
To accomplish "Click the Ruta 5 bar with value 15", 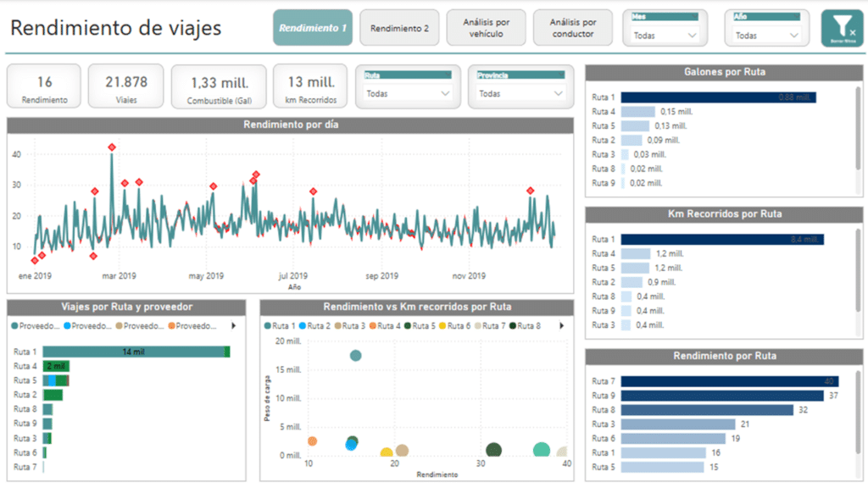I will 663,468.
